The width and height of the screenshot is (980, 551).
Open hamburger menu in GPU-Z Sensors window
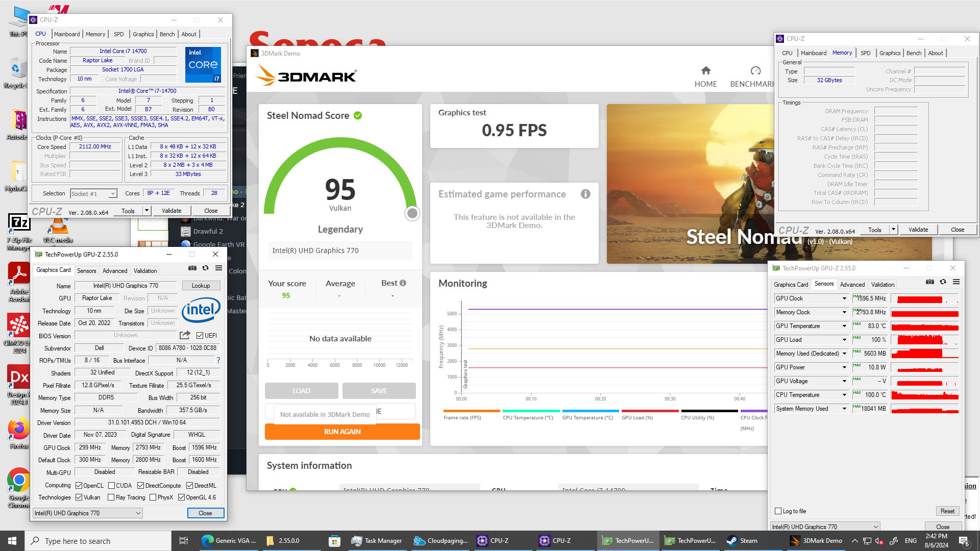956,282
